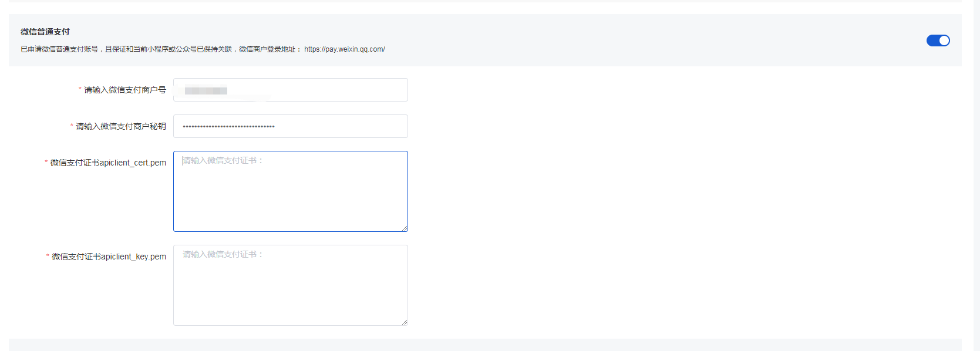Click the 微信普通支付 section title
The image size is (980, 351).
click(45, 32)
